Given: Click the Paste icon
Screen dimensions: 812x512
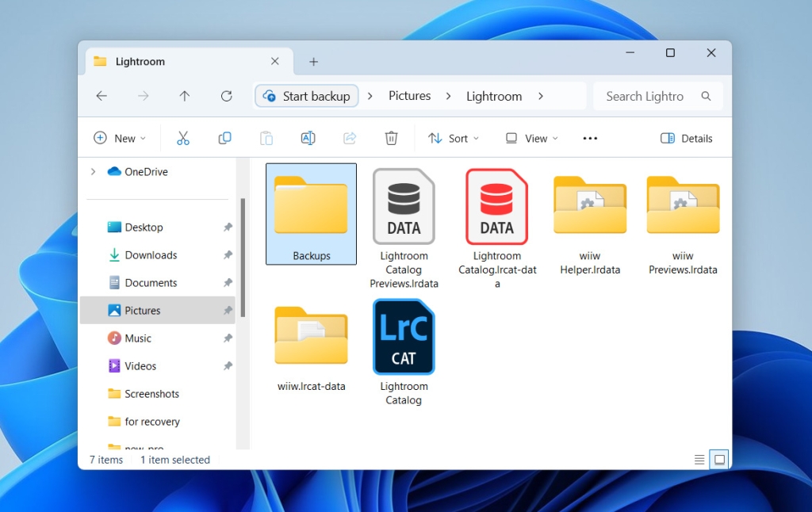Looking at the screenshot, I should pos(266,137).
